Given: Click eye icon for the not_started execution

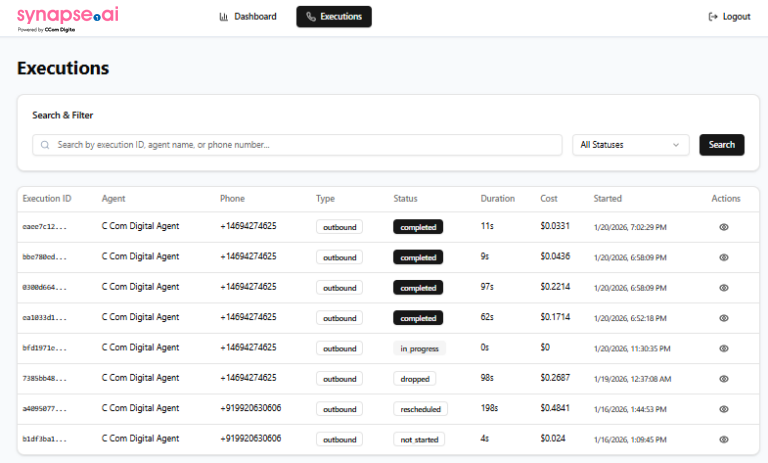Looking at the screenshot, I should [x=724, y=439].
